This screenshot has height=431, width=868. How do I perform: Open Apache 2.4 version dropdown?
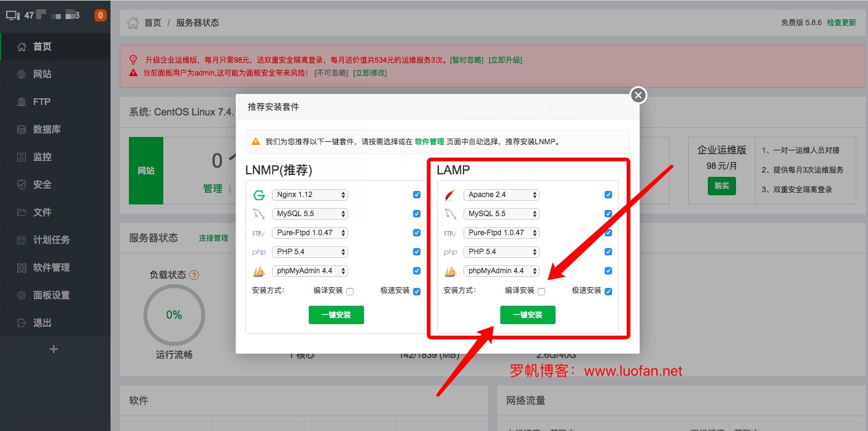pos(502,195)
